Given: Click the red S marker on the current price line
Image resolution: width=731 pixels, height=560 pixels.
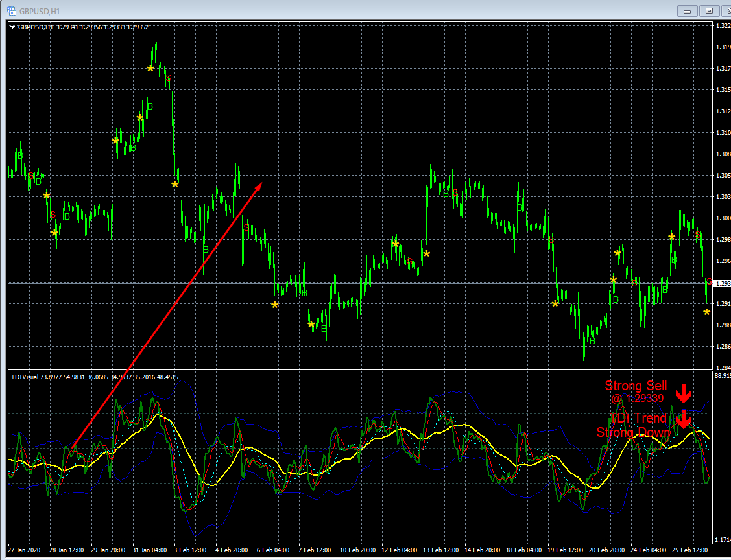Looking at the screenshot, I should click(710, 281).
